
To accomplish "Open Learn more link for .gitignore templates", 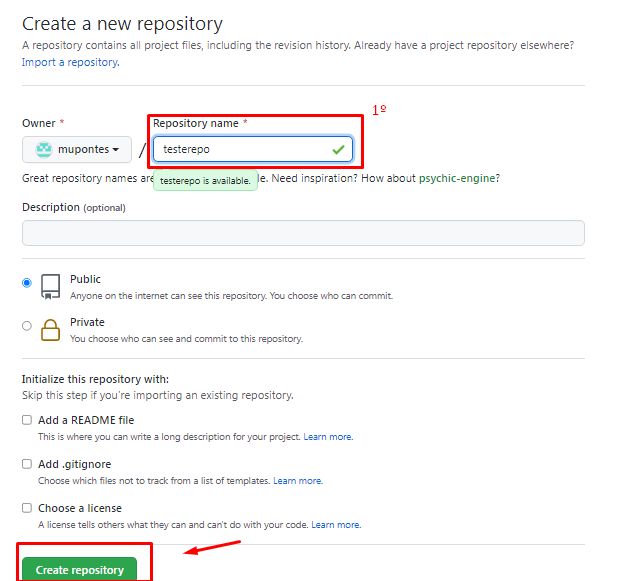I will click(x=298, y=480).
